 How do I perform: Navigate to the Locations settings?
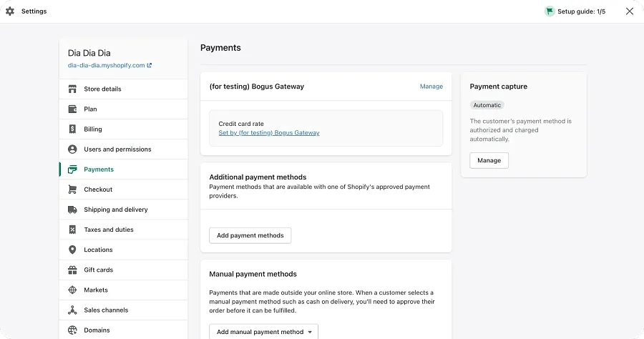pyautogui.click(x=123, y=250)
